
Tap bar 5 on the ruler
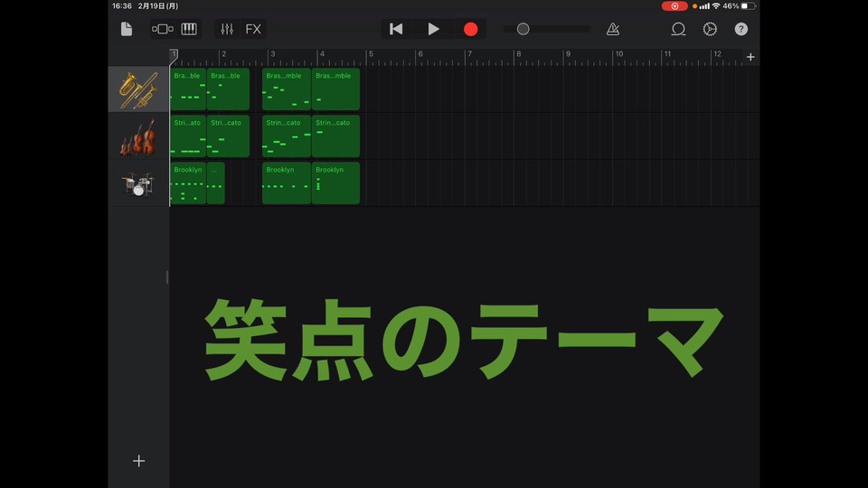coord(371,53)
